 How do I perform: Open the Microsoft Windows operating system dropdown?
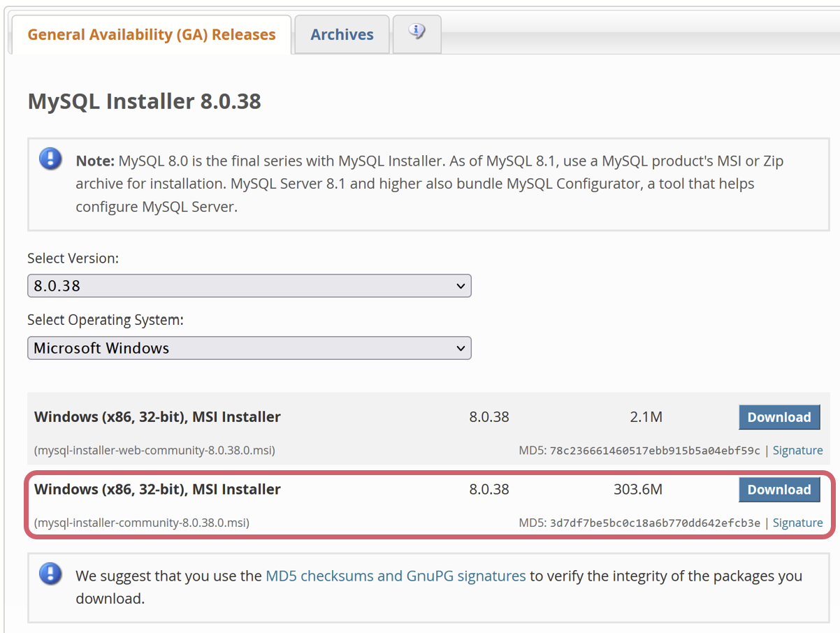[x=249, y=348]
